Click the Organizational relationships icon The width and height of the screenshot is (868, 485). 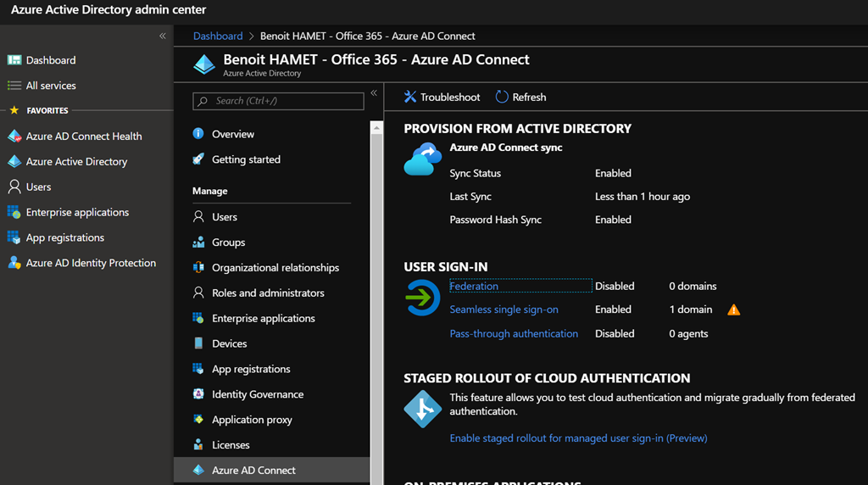tap(198, 268)
